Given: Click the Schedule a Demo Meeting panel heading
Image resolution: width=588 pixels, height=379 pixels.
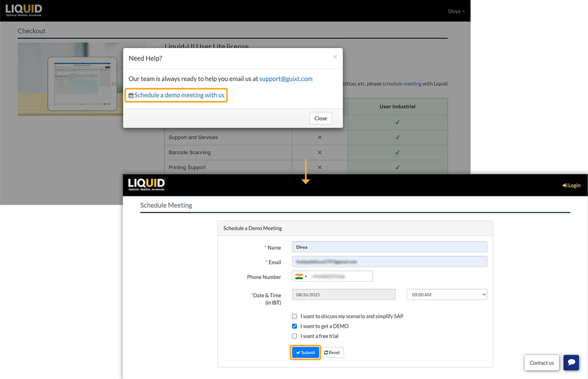Looking at the screenshot, I should (252, 228).
